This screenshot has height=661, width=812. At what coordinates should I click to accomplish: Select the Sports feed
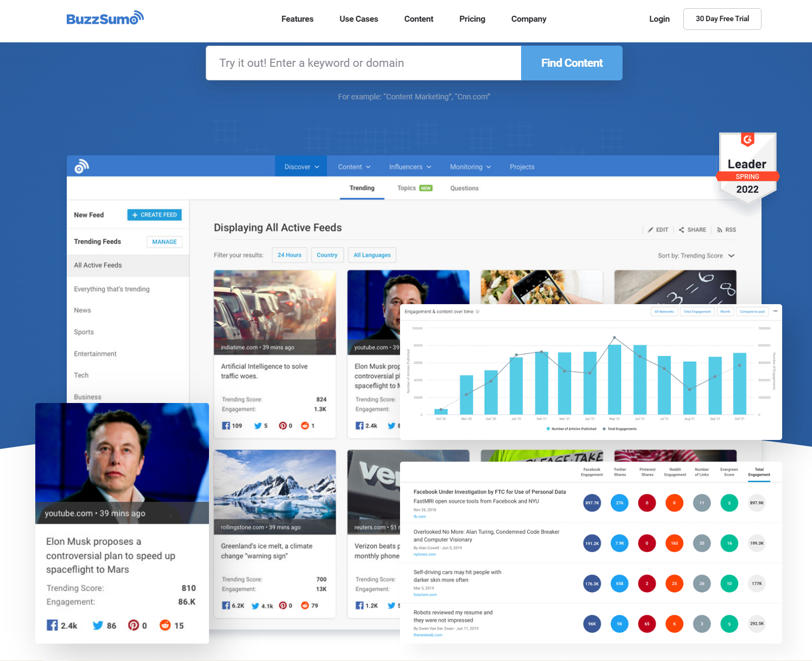[x=84, y=332]
